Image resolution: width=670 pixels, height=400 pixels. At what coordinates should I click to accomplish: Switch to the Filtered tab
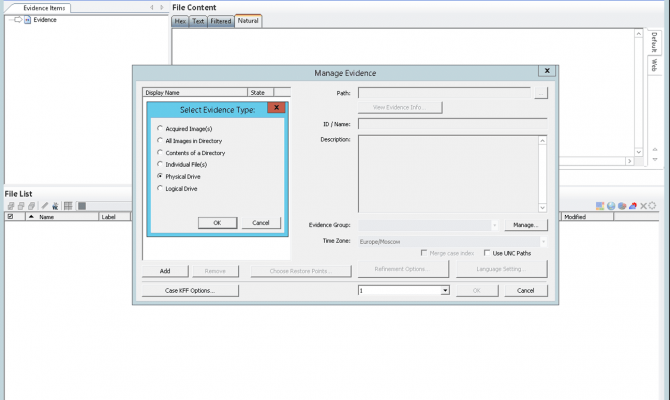[x=220, y=21]
